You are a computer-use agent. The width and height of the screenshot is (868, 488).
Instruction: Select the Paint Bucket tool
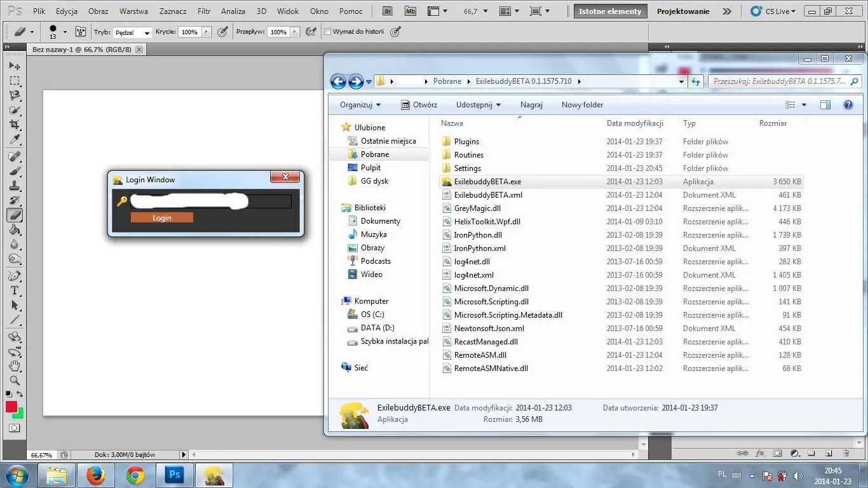pyautogui.click(x=15, y=229)
